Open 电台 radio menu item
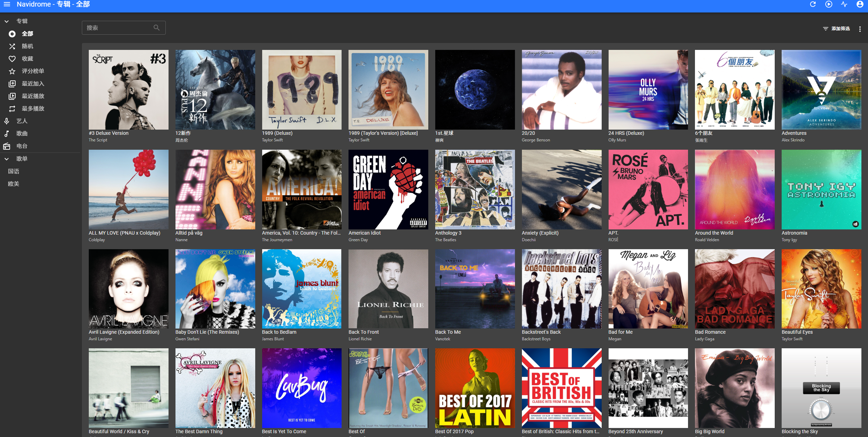 coord(40,146)
